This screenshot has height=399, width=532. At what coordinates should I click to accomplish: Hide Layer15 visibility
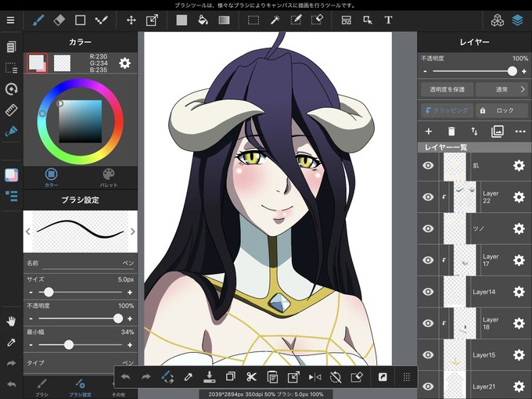(x=428, y=354)
